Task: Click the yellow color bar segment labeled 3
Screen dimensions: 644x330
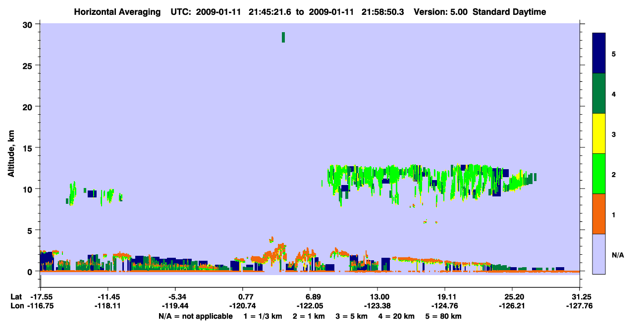Action: [x=599, y=134]
